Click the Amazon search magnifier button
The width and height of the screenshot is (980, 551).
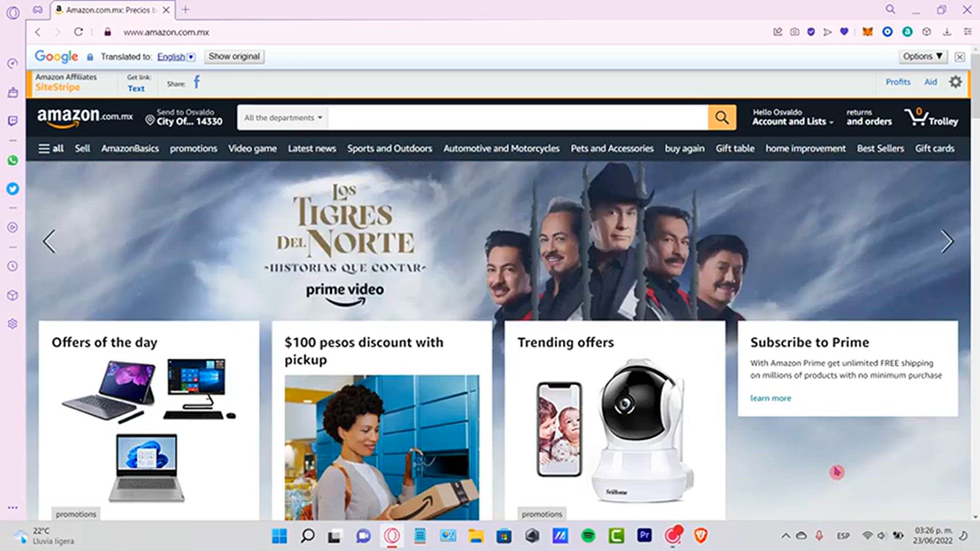point(722,118)
